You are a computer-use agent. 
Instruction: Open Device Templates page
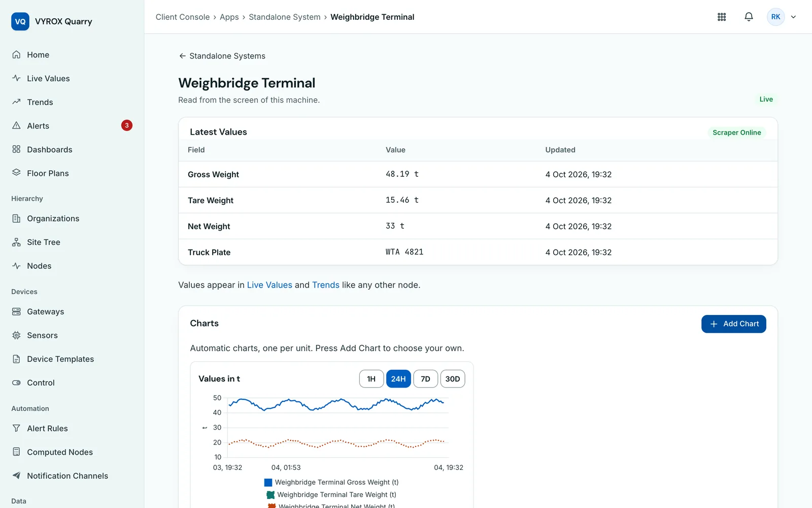[x=60, y=359]
